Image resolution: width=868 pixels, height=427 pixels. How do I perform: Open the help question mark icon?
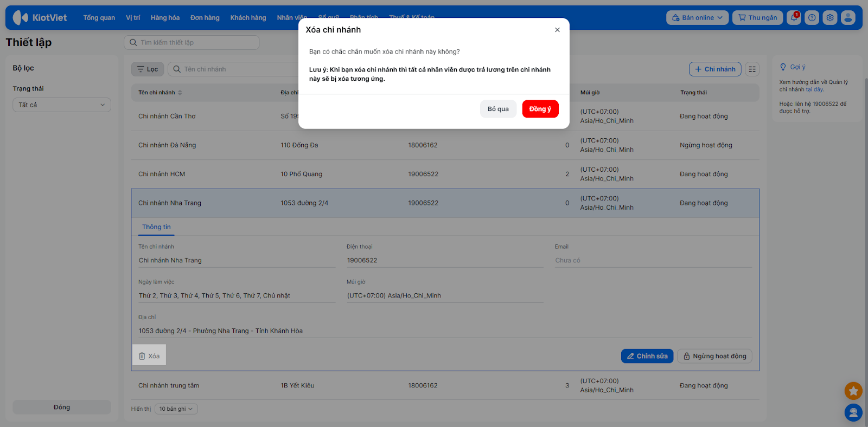[x=812, y=18]
